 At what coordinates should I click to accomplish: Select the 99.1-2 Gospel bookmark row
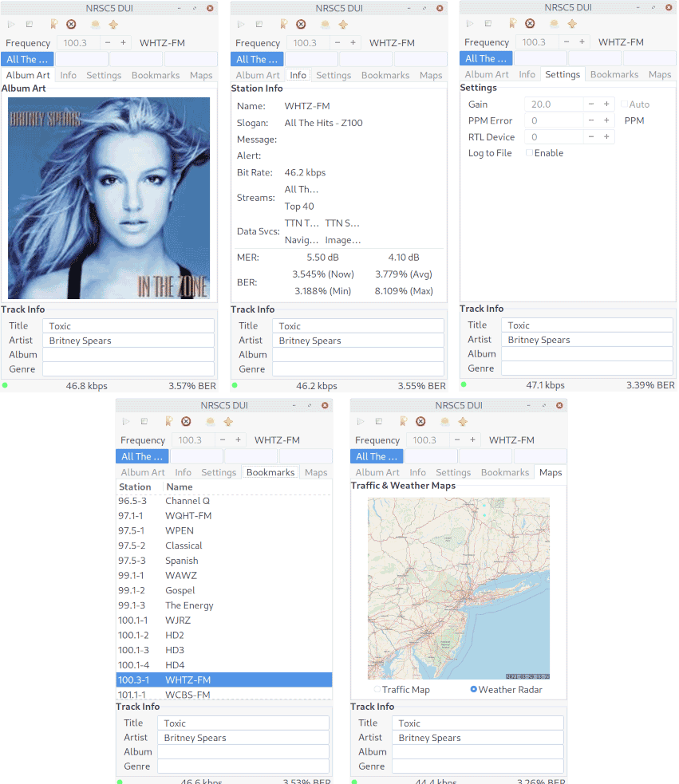224,590
